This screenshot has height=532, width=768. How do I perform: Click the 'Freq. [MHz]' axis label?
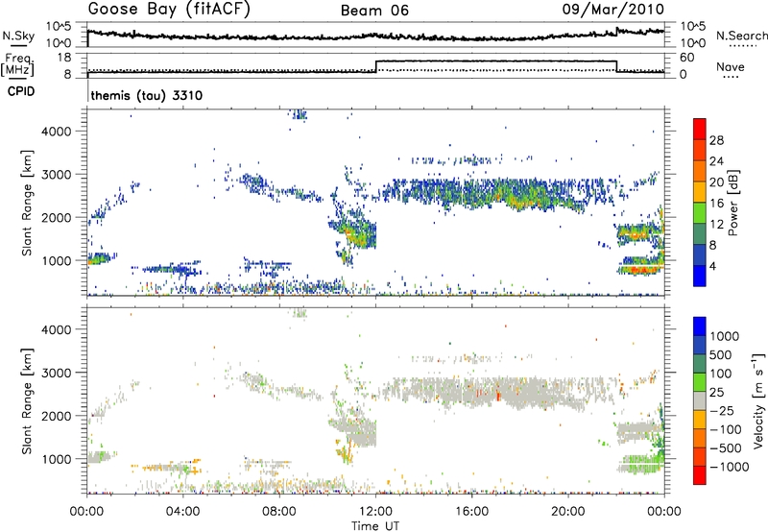(x=17, y=65)
